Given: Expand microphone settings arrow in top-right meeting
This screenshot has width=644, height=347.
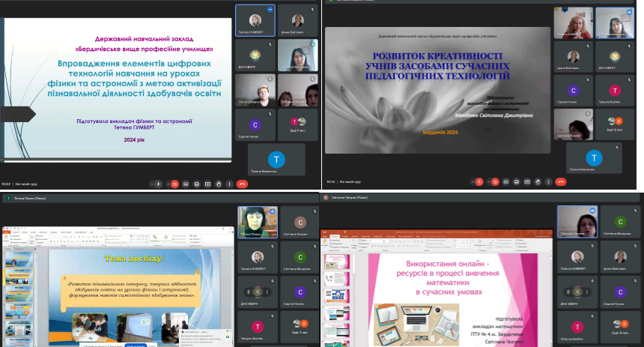Looking at the screenshot, I should (473, 182).
